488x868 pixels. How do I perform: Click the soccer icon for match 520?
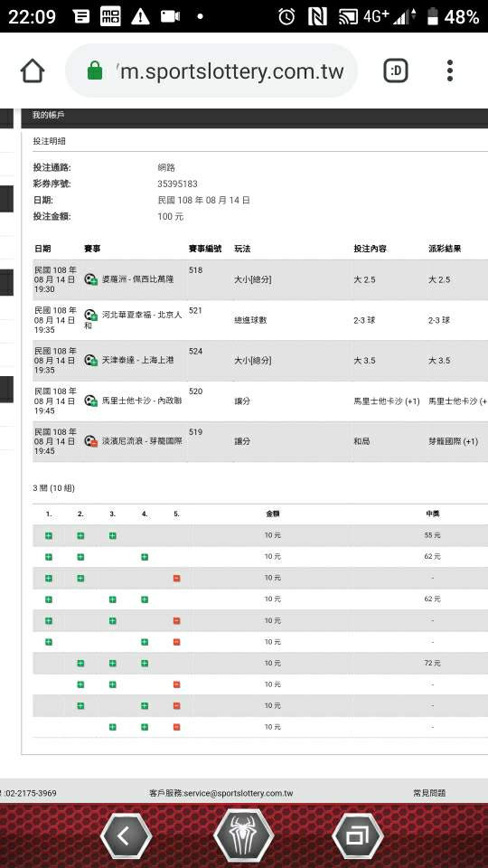point(90,401)
